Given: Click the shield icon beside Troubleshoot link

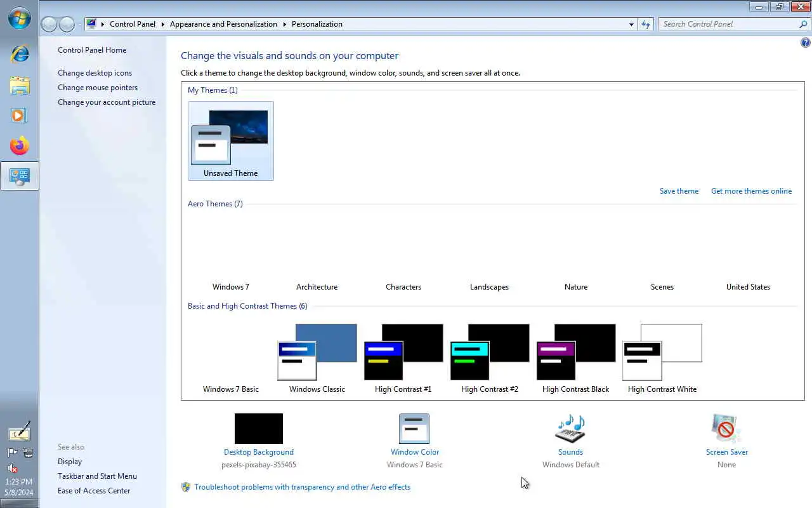Looking at the screenshot, I should coord(186,487).
